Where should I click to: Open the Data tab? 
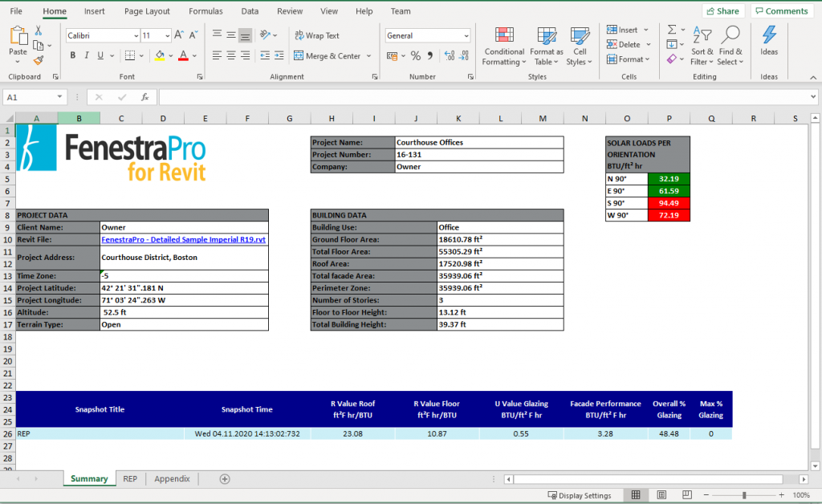pos(250,11)
